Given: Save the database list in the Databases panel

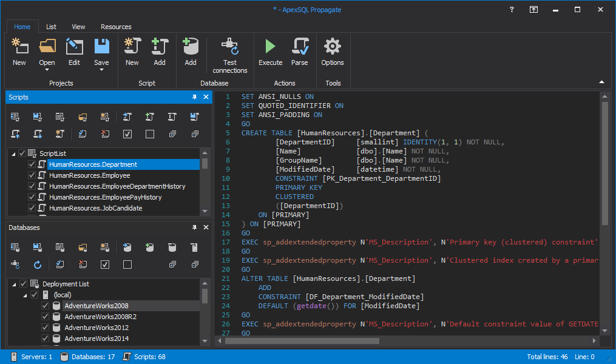Looking at the screenshot, I should coord(37,247).
